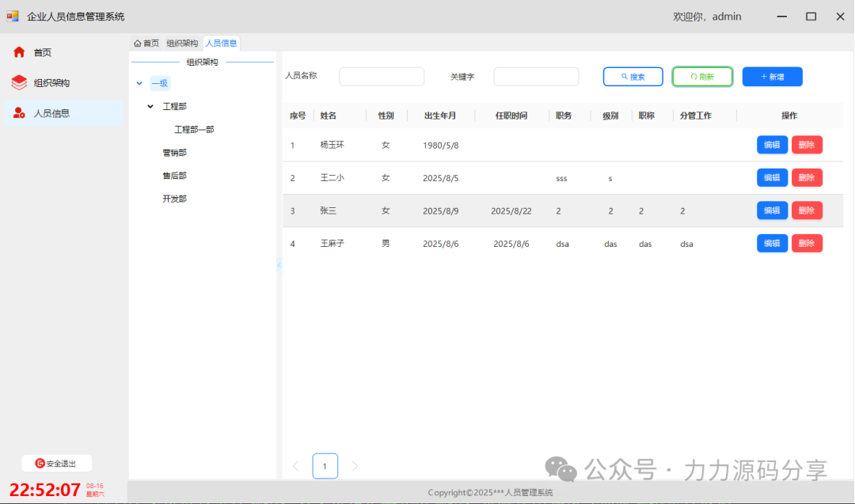Click the home icon beside 首页 in sidebar
The height and width of the screenshot is (504, 855).
coord(19,52)
